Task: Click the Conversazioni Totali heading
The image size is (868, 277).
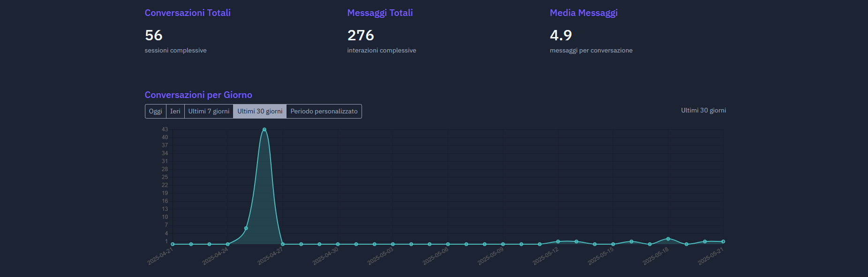Action: (188, 13)
